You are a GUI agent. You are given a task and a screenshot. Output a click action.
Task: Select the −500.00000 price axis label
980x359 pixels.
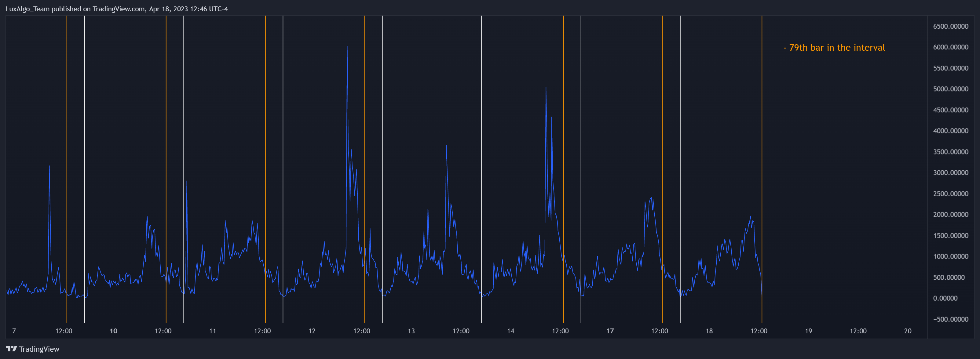pos(950,319)
